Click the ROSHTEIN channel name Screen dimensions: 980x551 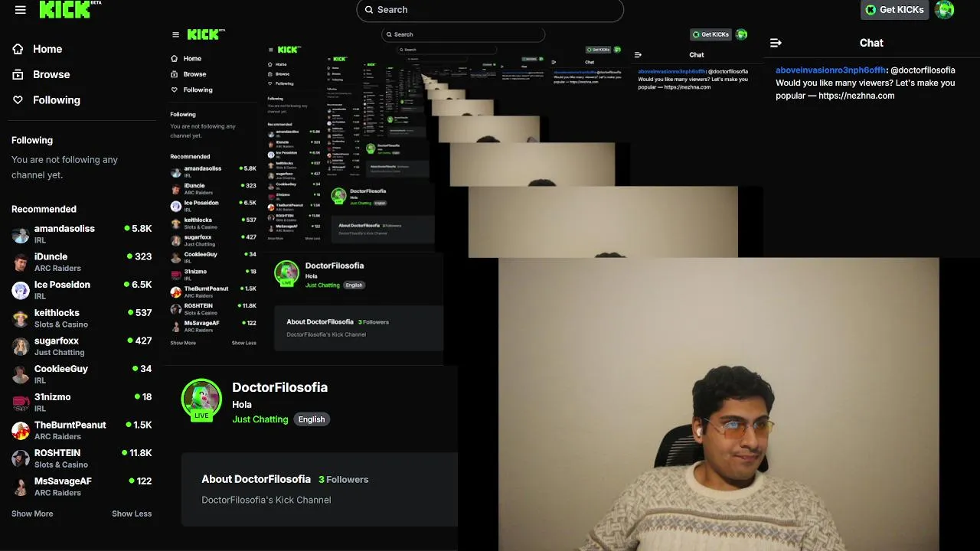click(57, 453)
